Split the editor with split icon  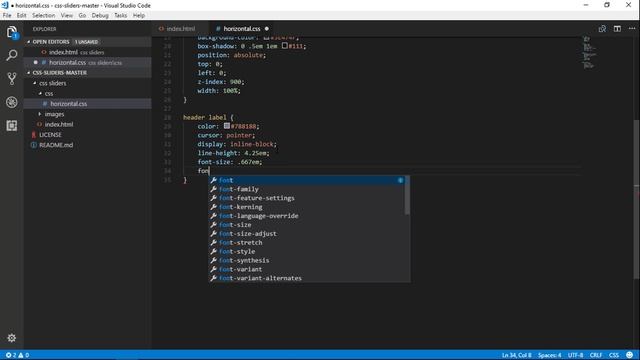pyautogui.click(x=617, y=29)
